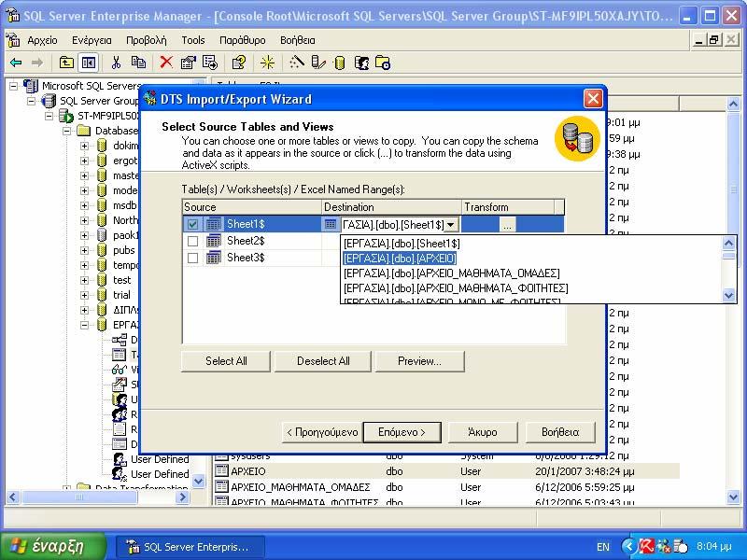Screen dimensions: 747x560
Task: Check the Sheet3$ source checkbox
Action: point(192,258)
